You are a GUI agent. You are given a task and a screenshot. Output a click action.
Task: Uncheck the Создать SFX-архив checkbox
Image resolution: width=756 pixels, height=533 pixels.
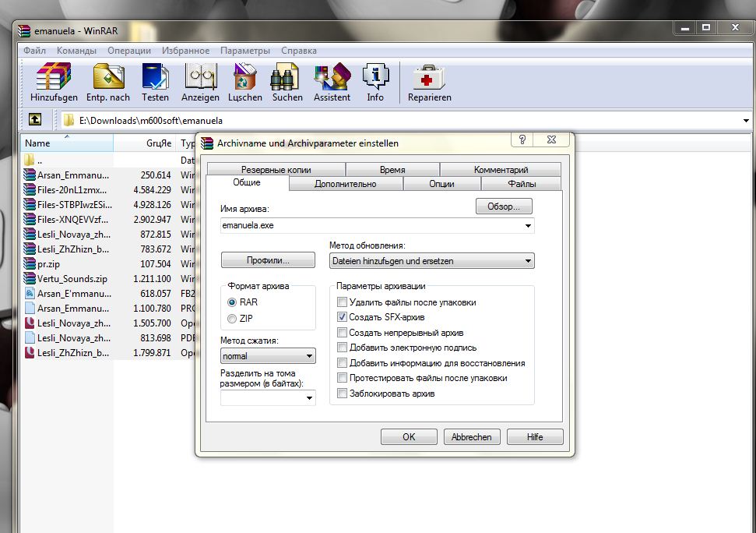[342, 317]
